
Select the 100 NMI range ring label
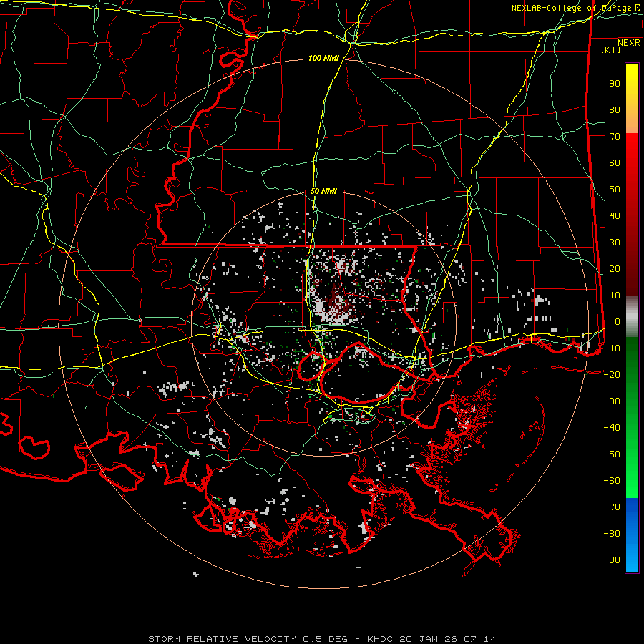[x=323, y=59]
